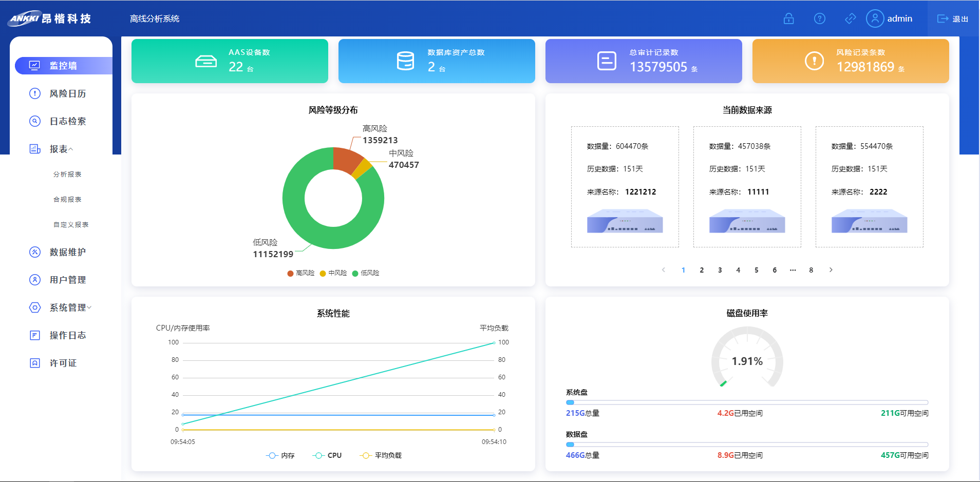
Task: Click the admin user avatar icon
Action: (x=875, y=18)
